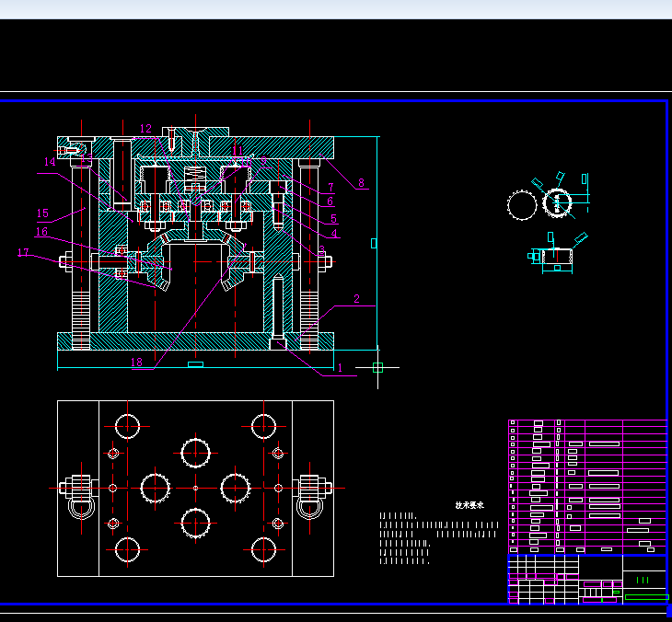Select the bottom center gear in the plan view
The image size is (672, 622).
point(196,522)
